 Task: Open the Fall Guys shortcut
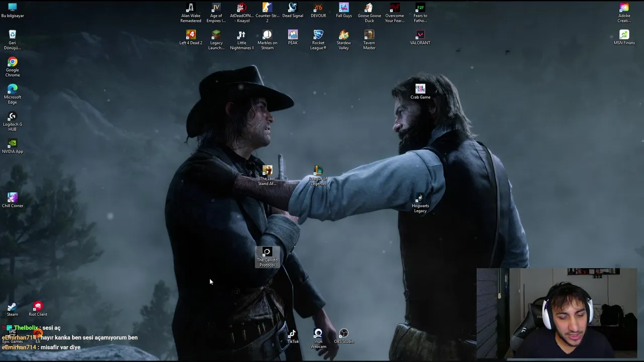click(344, 11)
